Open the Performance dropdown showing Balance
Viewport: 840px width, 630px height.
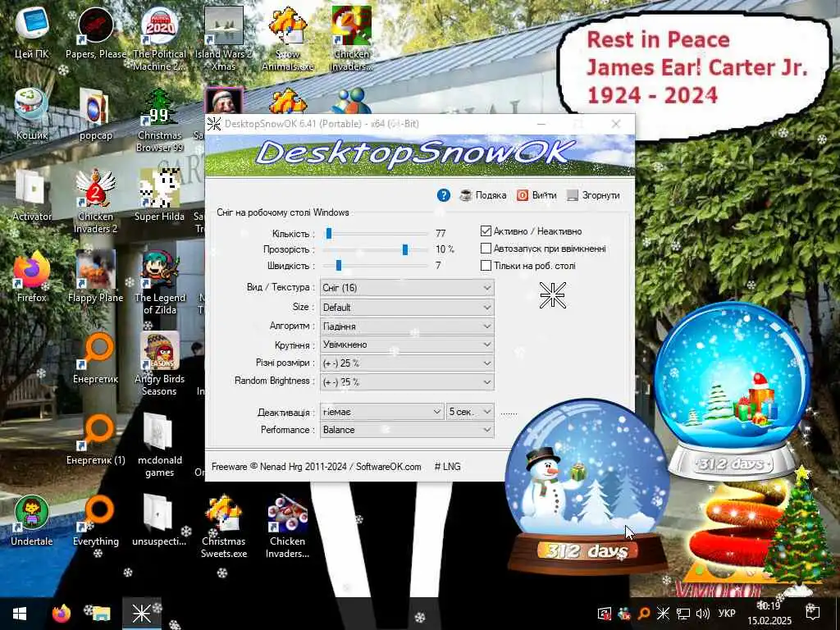(407, 430)
